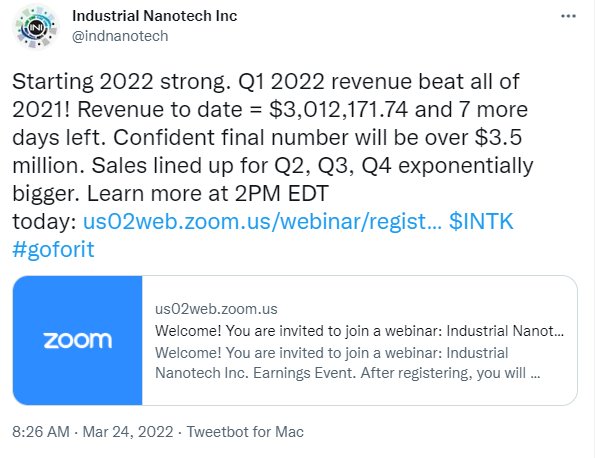Image resolution: width=601 pixels, height=458 pixels.
Task: Click the Industrial Nanotech Inc display name
Action: (x=154, y=16)
